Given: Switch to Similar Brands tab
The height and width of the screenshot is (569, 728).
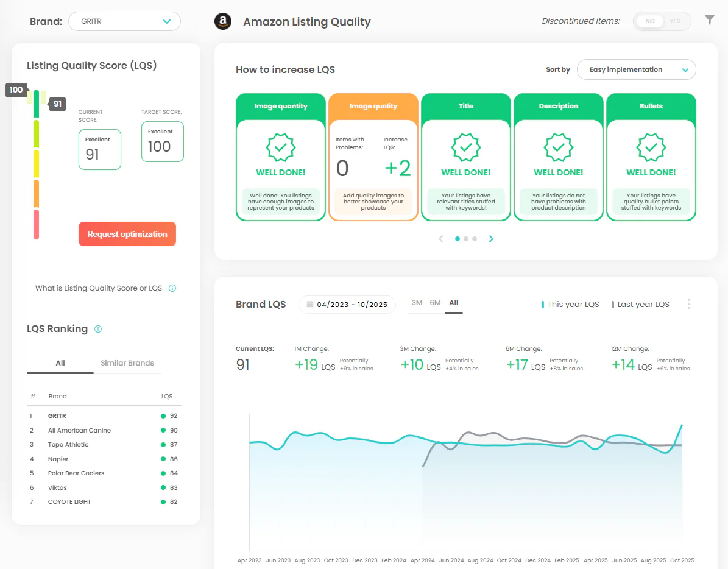Looking at the screenshot, I should [x=127, y=363].
